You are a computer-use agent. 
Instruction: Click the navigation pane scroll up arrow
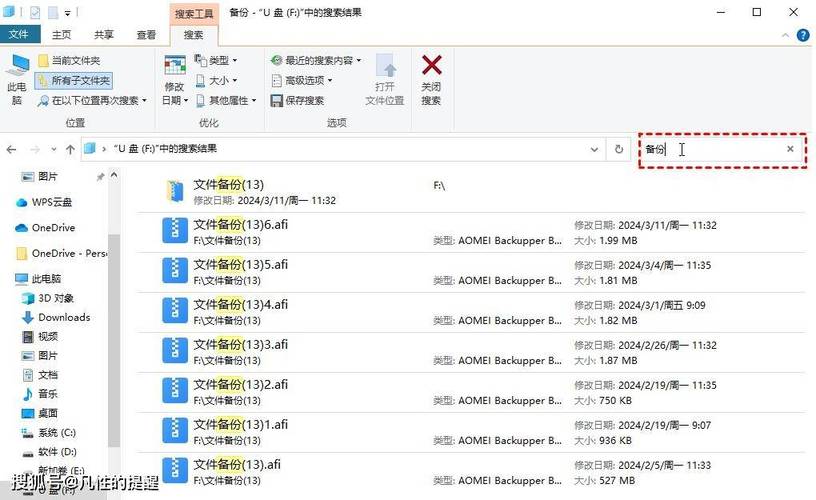click(114, 175)
